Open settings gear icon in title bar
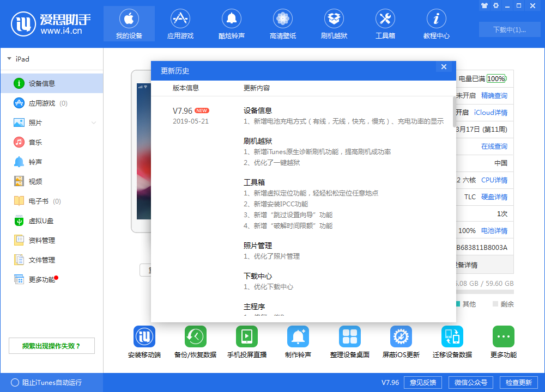Screen dimensions: 545x392 (496, 5)
